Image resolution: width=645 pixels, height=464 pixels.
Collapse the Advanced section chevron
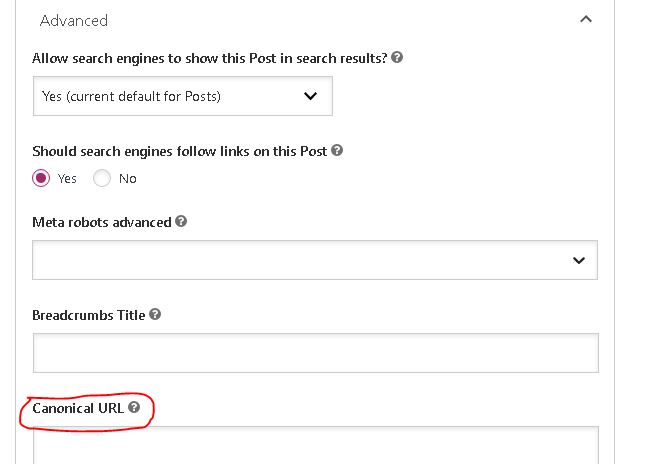pyautogui.click(x=586, y=19)
